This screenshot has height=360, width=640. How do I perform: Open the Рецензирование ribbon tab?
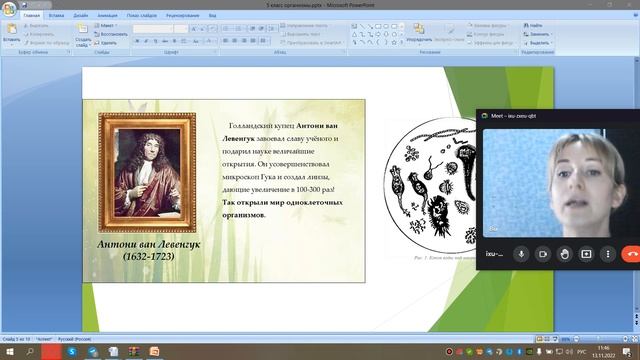pos(182,16)
